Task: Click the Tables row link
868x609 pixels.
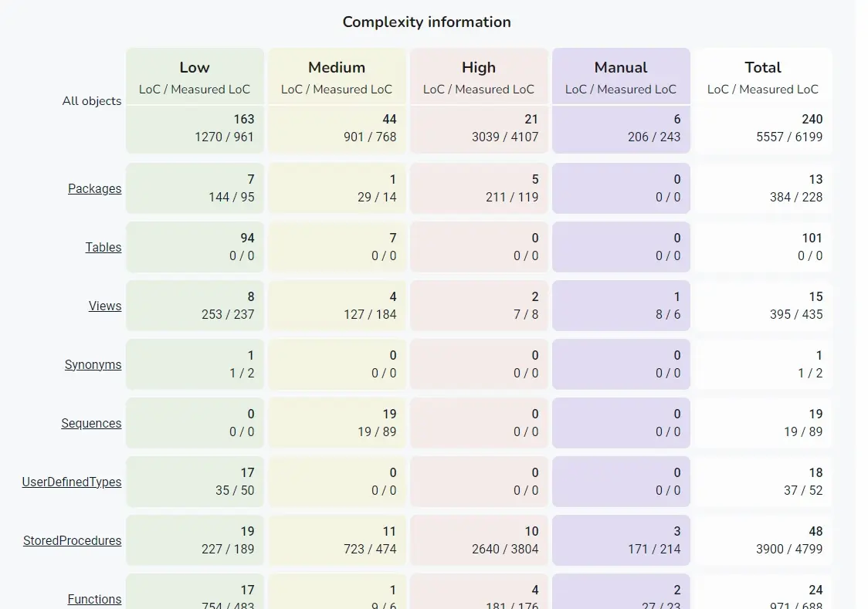Action: click(103, 247)
